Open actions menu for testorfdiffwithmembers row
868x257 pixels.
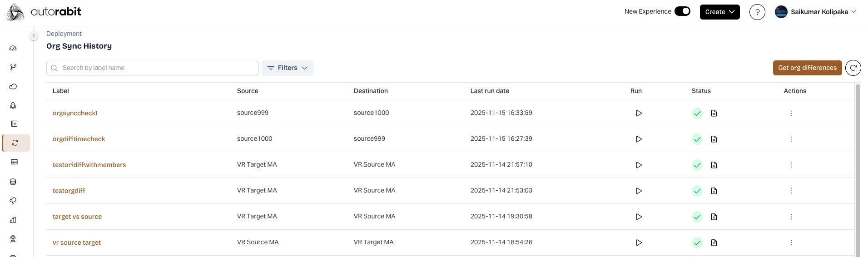point(791,165)
